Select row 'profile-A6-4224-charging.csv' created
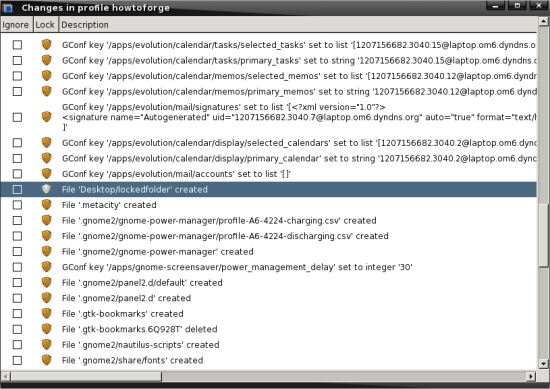The width and height of the screenshot is (550, 389). (x=269, y=221)
